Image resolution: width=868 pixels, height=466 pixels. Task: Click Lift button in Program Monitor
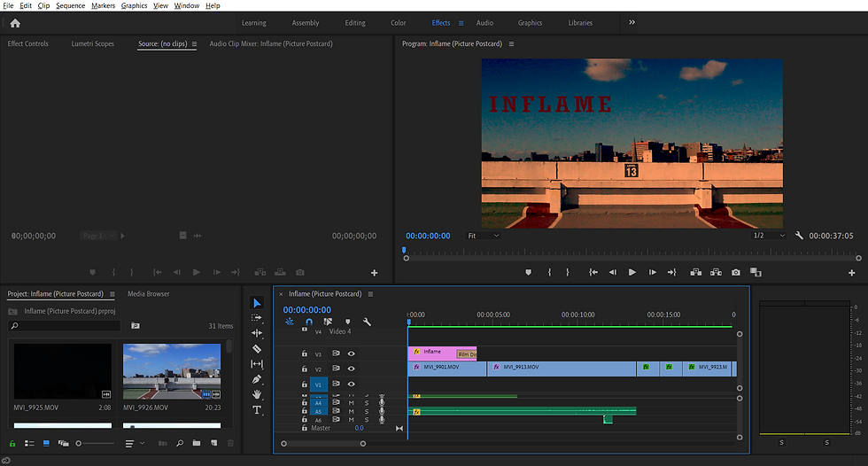click(696, 272)
